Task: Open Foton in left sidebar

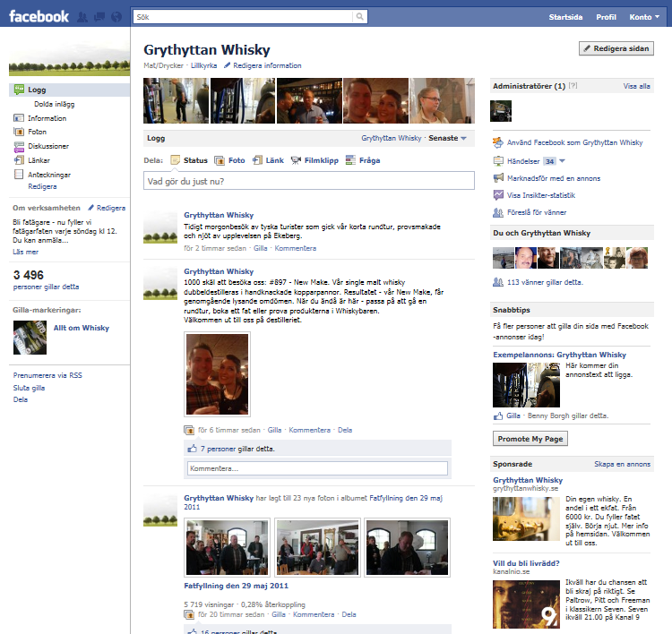Action: [x=37, y=132]
